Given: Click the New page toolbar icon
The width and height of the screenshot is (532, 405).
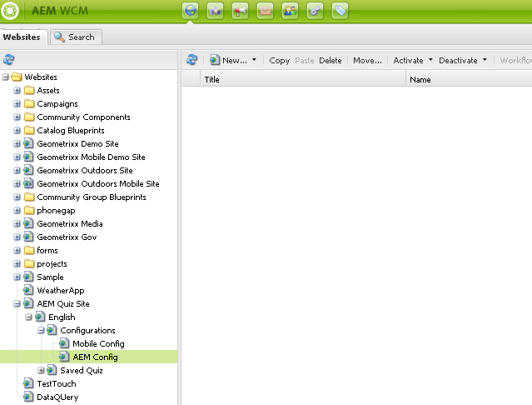Looking at the screenshot, I should point(215,60).
